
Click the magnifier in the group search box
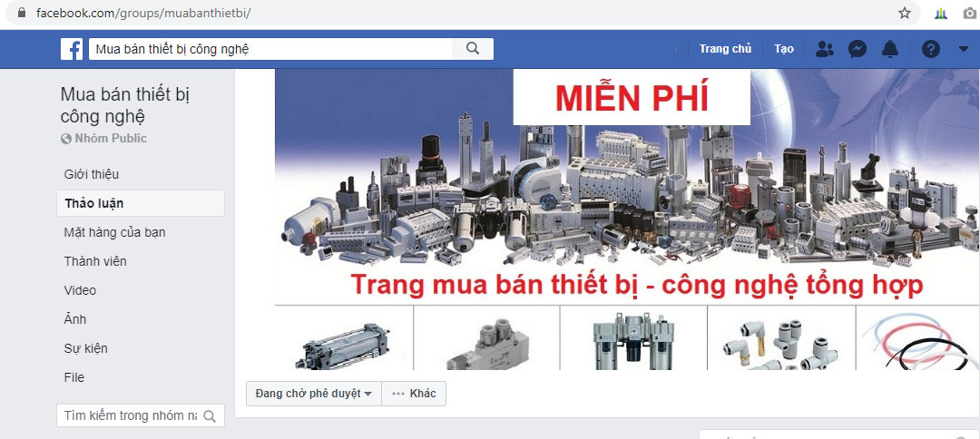click(x=210, y=416)
